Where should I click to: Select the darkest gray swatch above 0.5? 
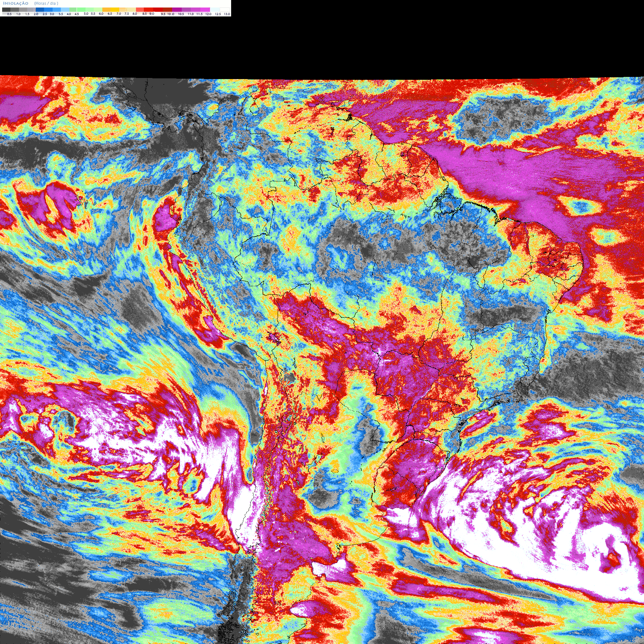[6, 10]
